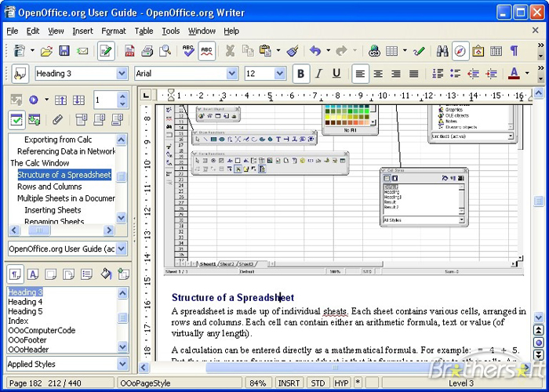The image size is (549, 392).
Task: Toggle Underline formatting
Action: [x=336, y=74]
